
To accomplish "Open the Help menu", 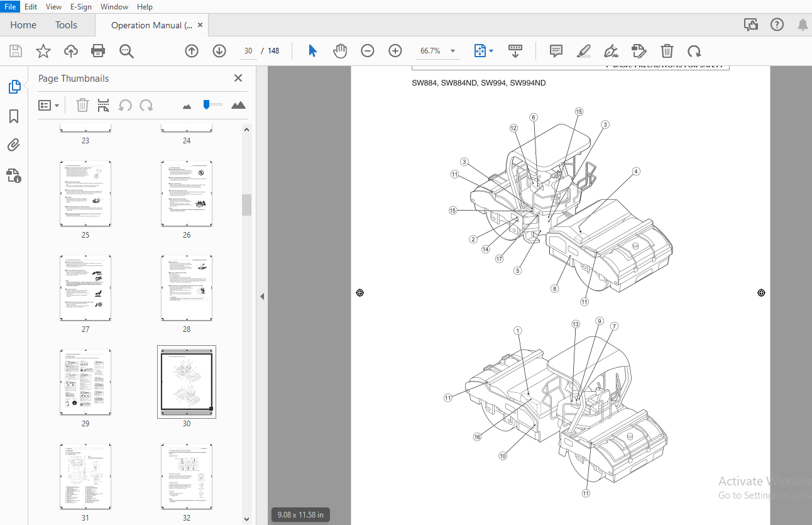I will 145,7.
